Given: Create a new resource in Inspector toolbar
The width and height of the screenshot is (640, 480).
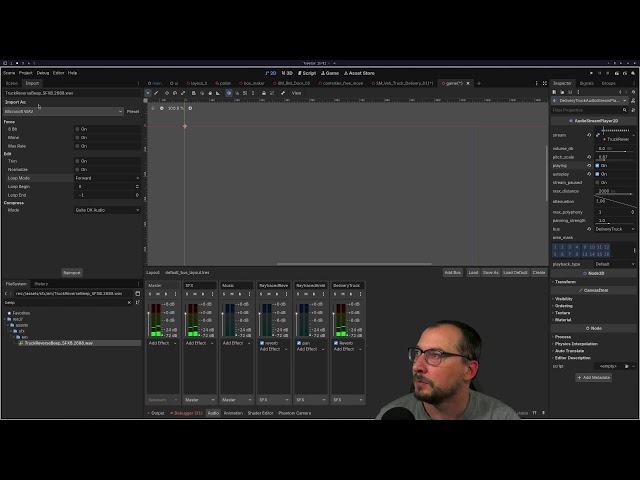Looking at the screenshot, I should [x=554, y=92].
